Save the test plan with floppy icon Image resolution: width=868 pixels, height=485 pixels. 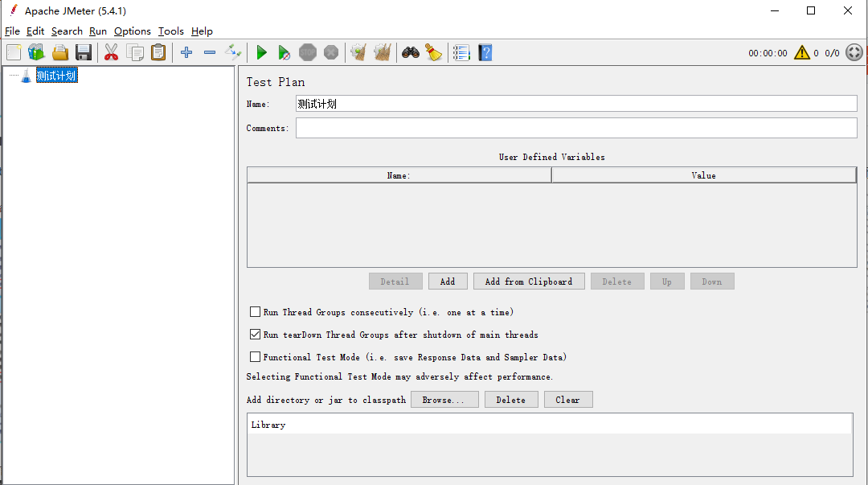coord(84,52)
